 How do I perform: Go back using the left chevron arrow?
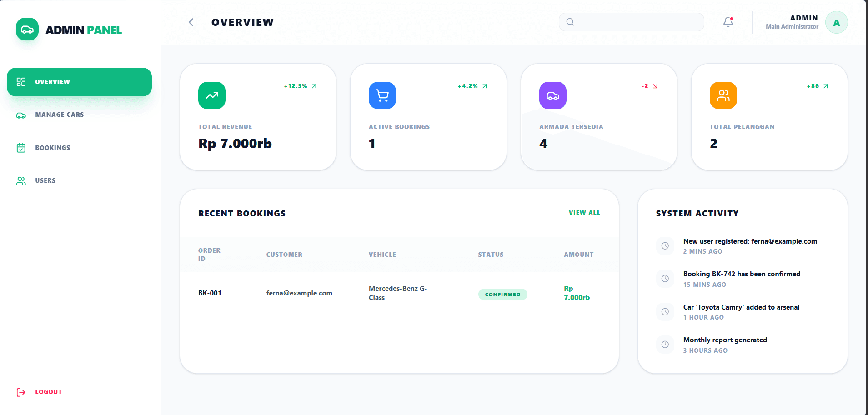(x=191, y=22)
